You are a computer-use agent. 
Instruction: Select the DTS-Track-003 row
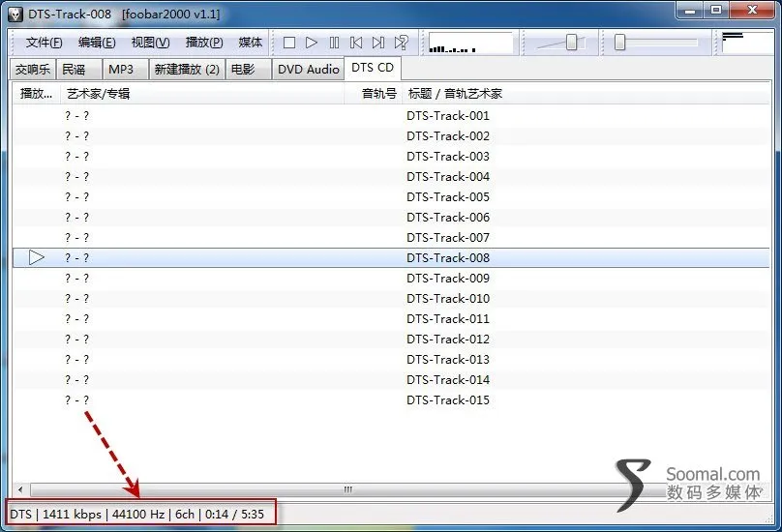coord(391,157)
